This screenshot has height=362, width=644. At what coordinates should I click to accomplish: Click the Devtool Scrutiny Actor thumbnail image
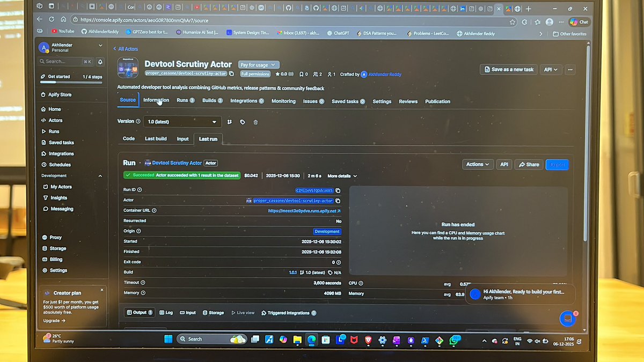click(x=128, y=68)
